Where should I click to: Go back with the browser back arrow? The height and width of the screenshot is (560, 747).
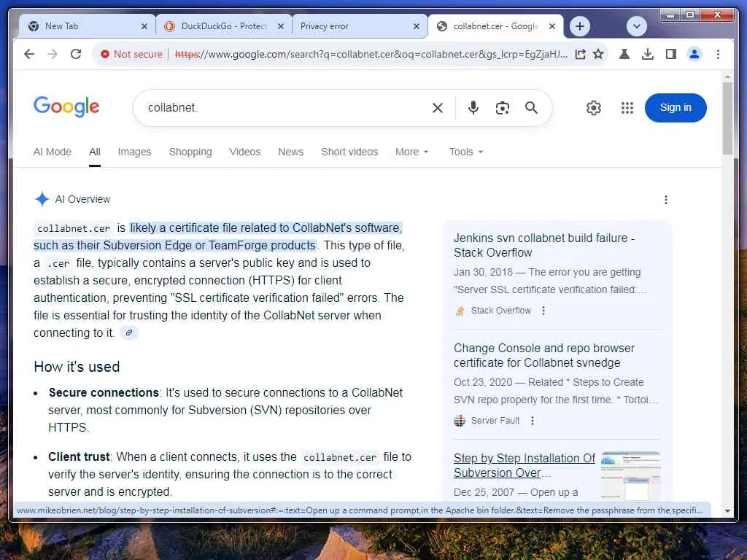tap(29, 54)
